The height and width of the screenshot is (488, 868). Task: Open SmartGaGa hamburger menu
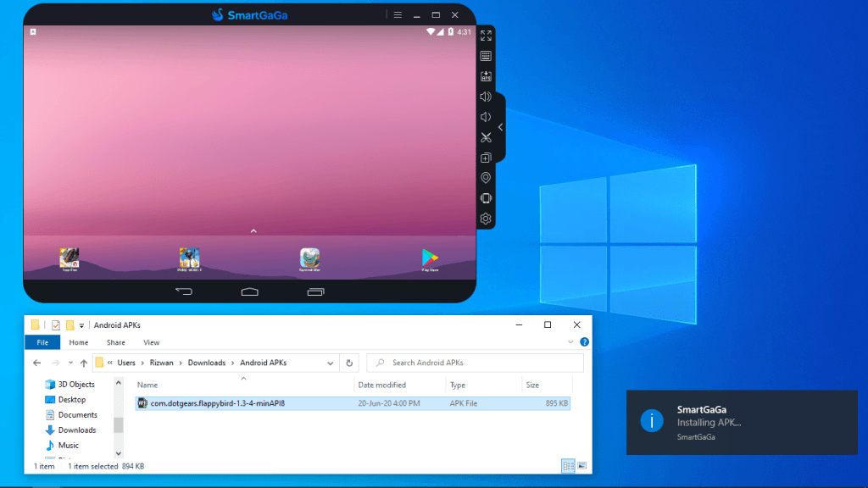click(398, 15)
